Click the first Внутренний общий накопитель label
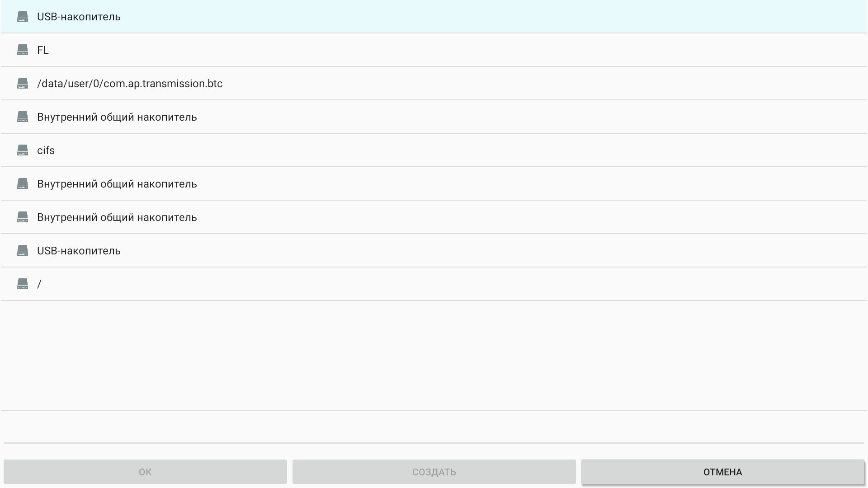This screenshot has height=488, width=868. (x=117, y=117)
